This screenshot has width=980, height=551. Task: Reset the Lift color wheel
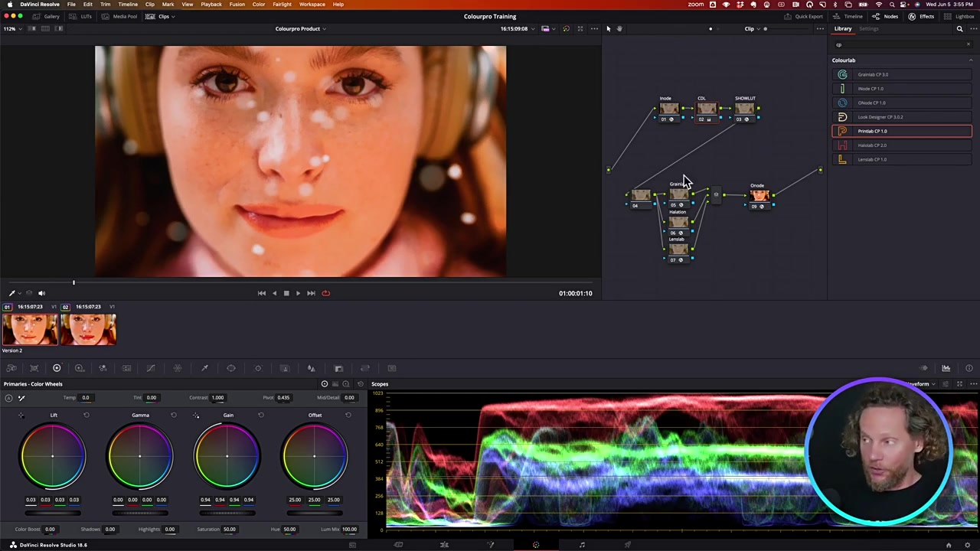pyautogui.click(x=86, y=415)
